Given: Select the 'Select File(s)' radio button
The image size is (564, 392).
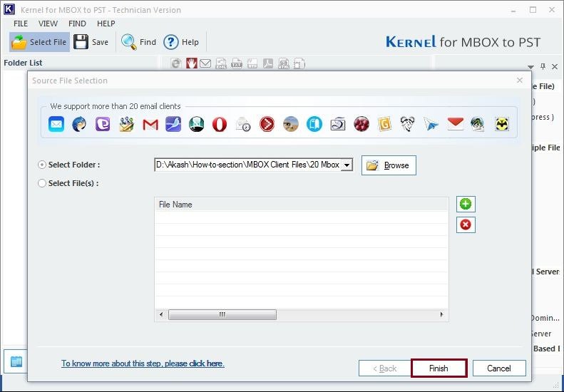Looking at the screenshot, I should (x=42, y=183).
